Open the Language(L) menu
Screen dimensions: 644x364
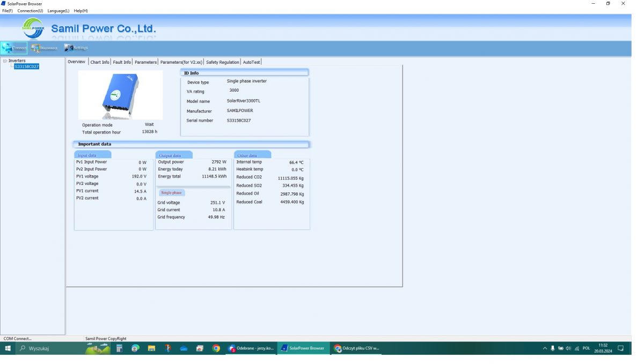click(58, 11)
